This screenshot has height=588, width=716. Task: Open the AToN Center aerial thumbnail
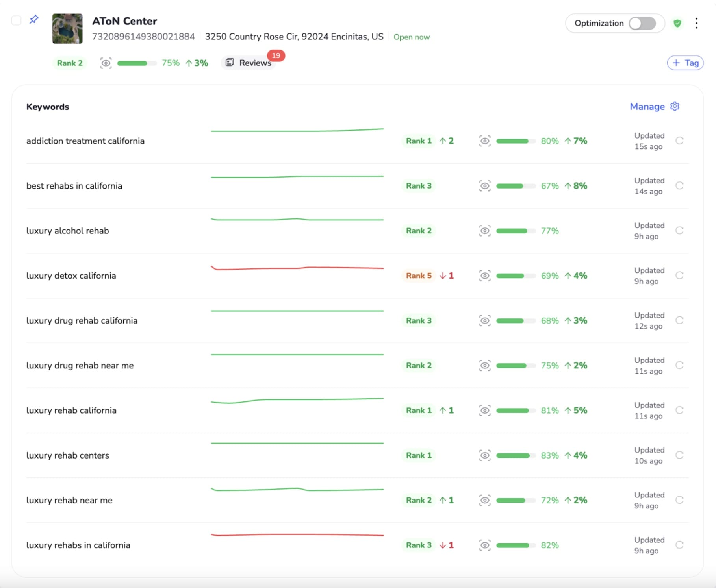pyautogui.click(x=67, y=28)
